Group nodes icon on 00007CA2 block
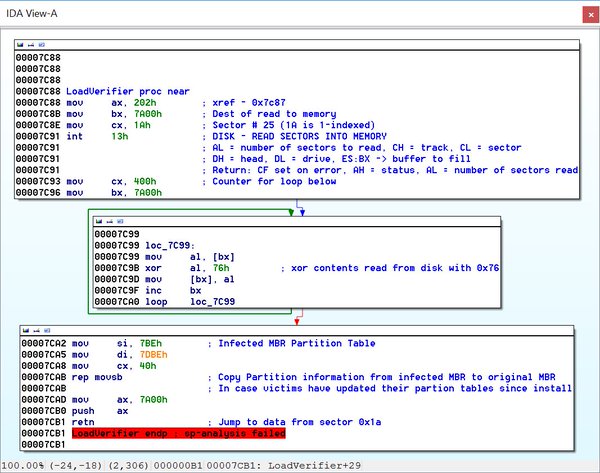Image resolution: width=600 pixels, height=473 pixels. [x=47, y=330]
